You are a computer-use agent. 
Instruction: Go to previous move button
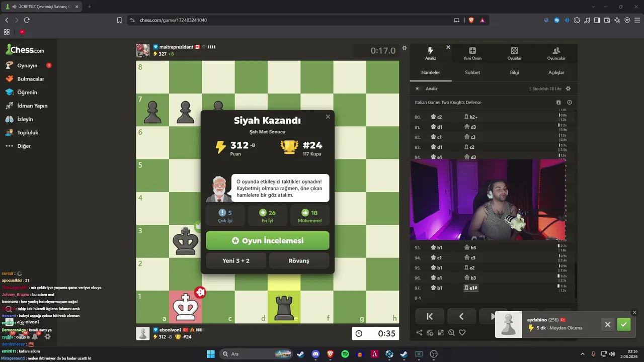pyautogui.click(x=461, y=316)
